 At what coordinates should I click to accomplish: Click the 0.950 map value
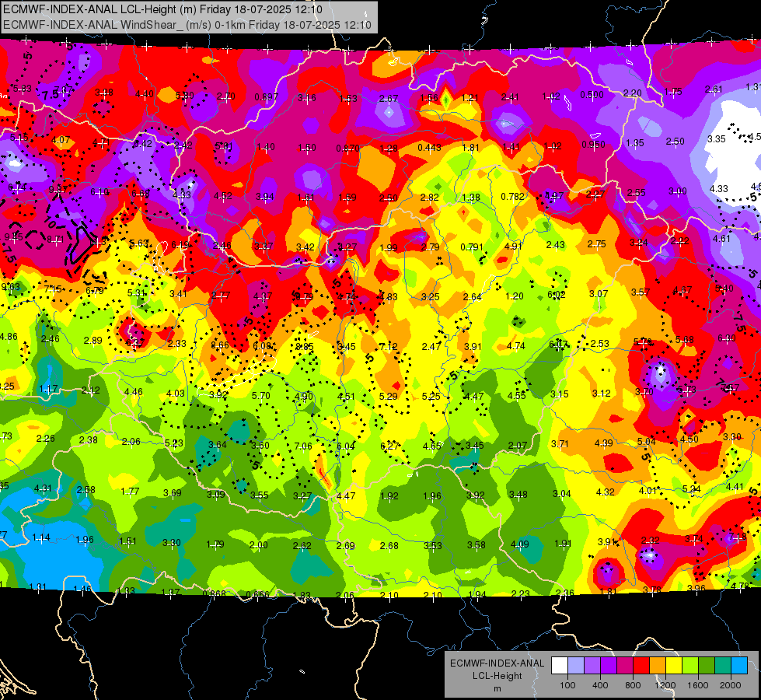point(593,144)
